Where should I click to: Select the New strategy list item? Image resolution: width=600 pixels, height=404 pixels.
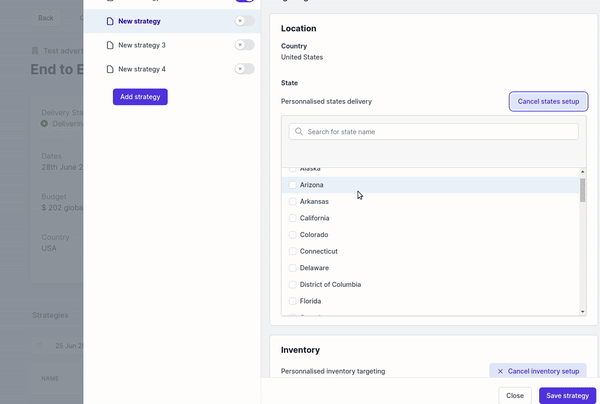point(172,21)
